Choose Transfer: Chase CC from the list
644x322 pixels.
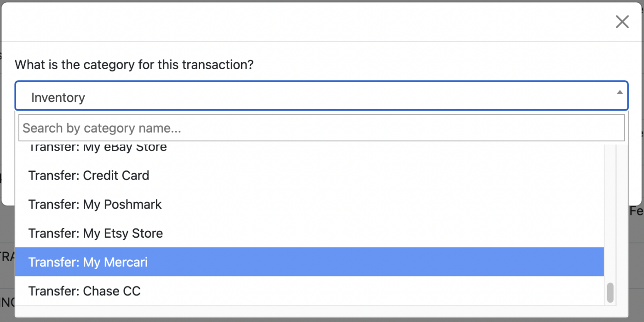click(85, 291)
